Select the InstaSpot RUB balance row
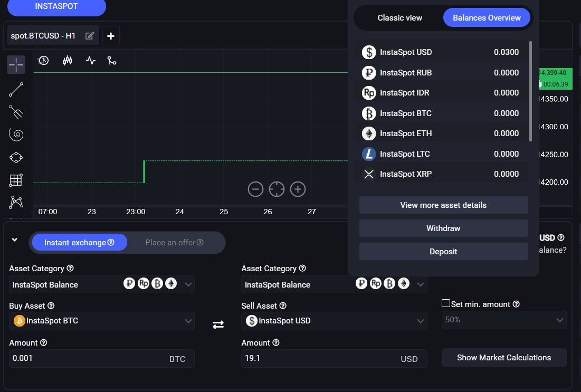This screenshot has height=392, width=581. (441, 73)
